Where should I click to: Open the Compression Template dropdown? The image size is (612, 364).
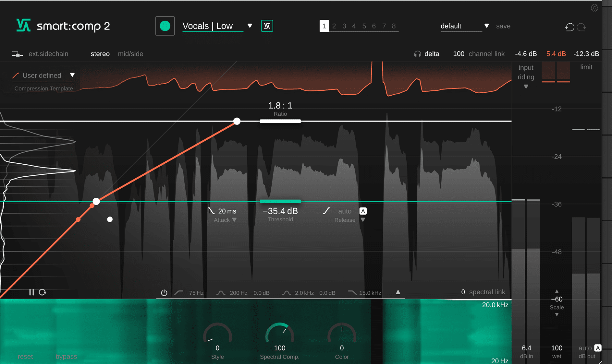click(73, 75)
